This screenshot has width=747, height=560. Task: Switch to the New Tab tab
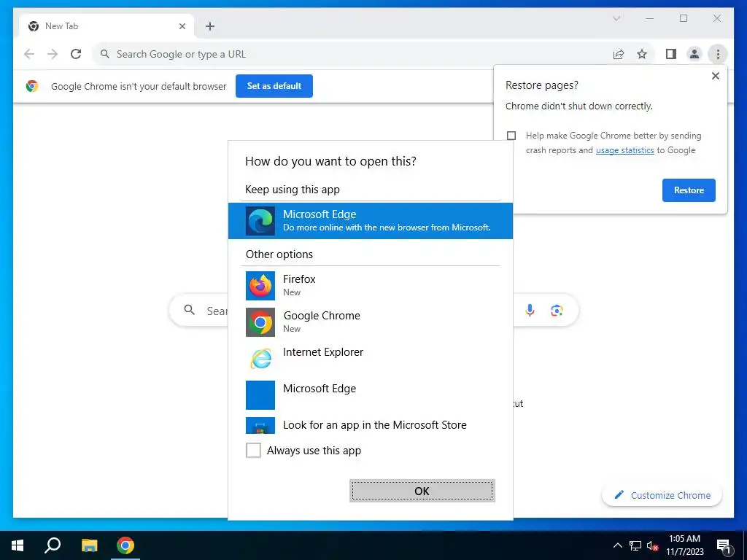click(107, 26)
